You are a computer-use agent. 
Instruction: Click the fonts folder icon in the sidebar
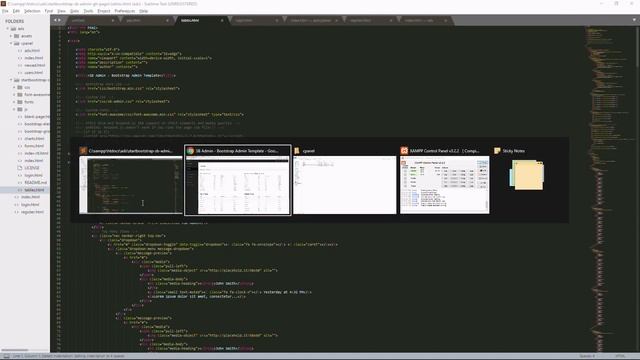20,102
